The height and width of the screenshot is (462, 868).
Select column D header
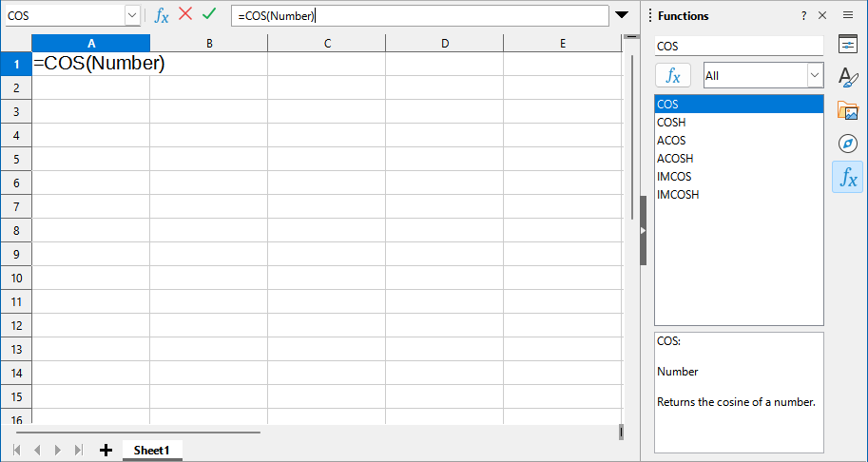coord(445,43)
